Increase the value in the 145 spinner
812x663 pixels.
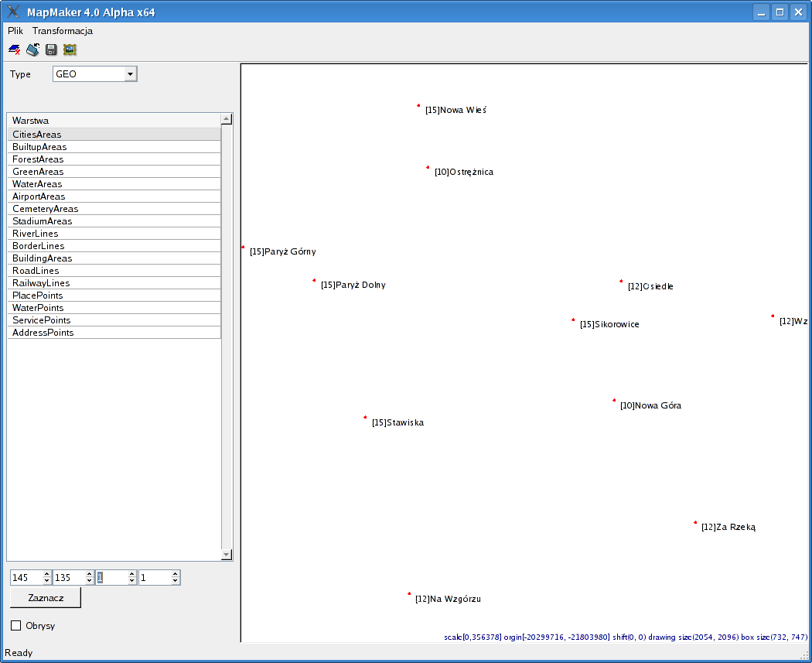click(47, 574)
